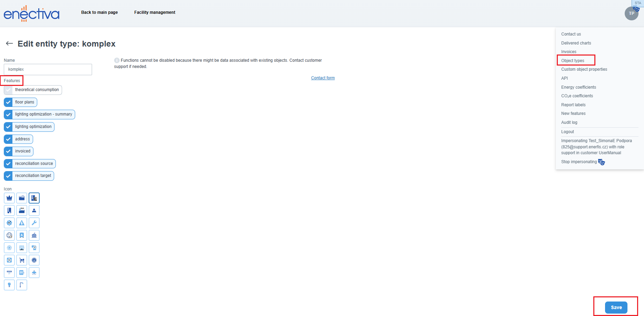
Task: Click the back arrow beside page title
Action: click(9, 43)
